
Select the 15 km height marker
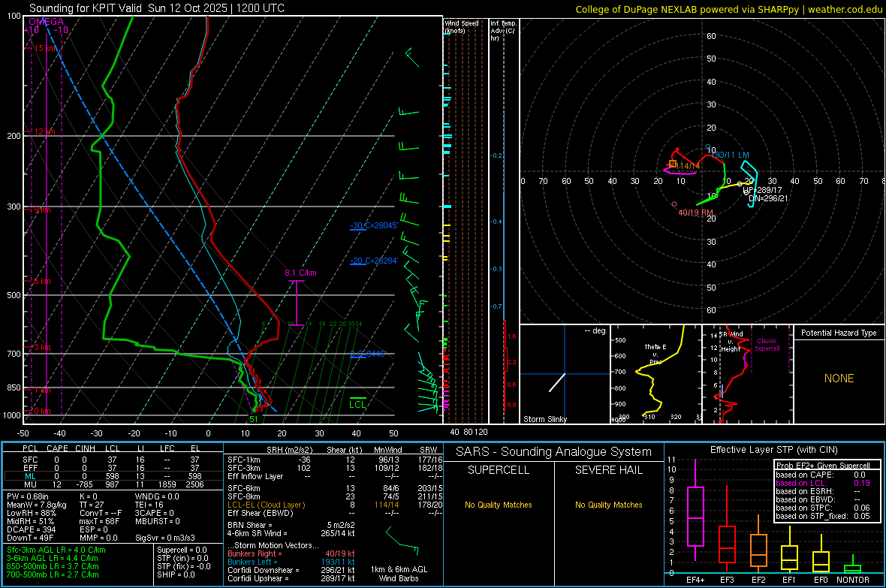[x=45, y=48]
